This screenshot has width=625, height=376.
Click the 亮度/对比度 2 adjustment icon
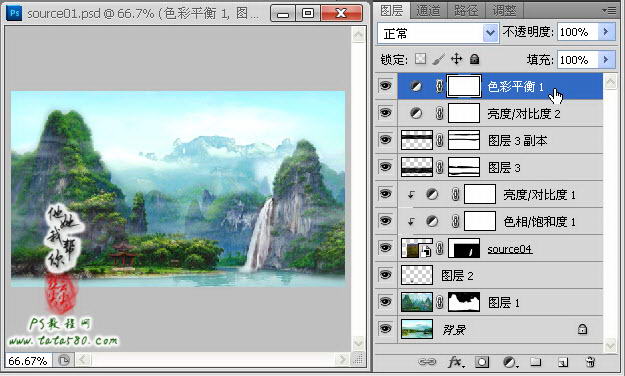416,113
